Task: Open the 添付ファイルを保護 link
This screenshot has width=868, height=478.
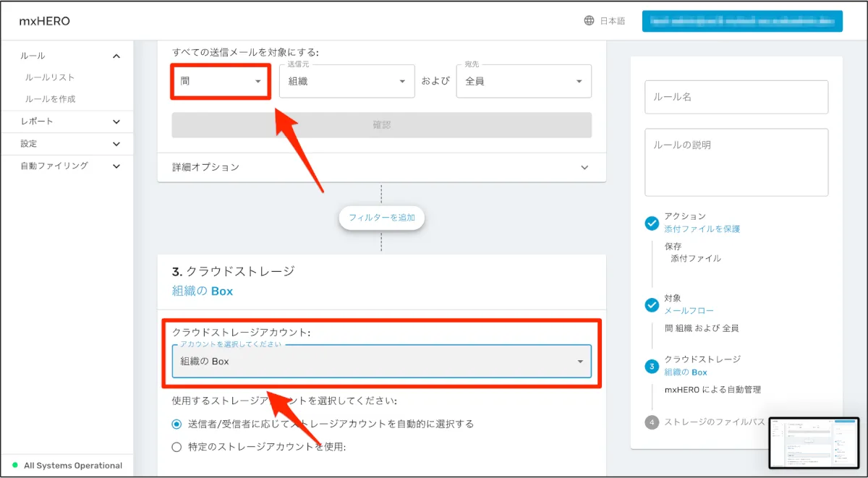Action: [x=702, y=229]
